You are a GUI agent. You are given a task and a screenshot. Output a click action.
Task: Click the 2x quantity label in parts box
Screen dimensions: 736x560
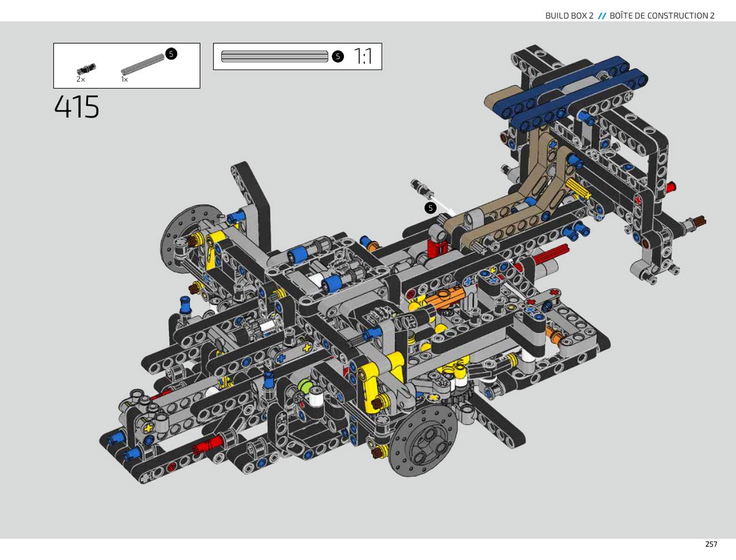[x=80, y=79]
